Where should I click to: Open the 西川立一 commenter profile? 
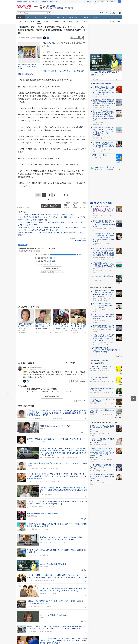pyautogui.click(x=26, y=368)
